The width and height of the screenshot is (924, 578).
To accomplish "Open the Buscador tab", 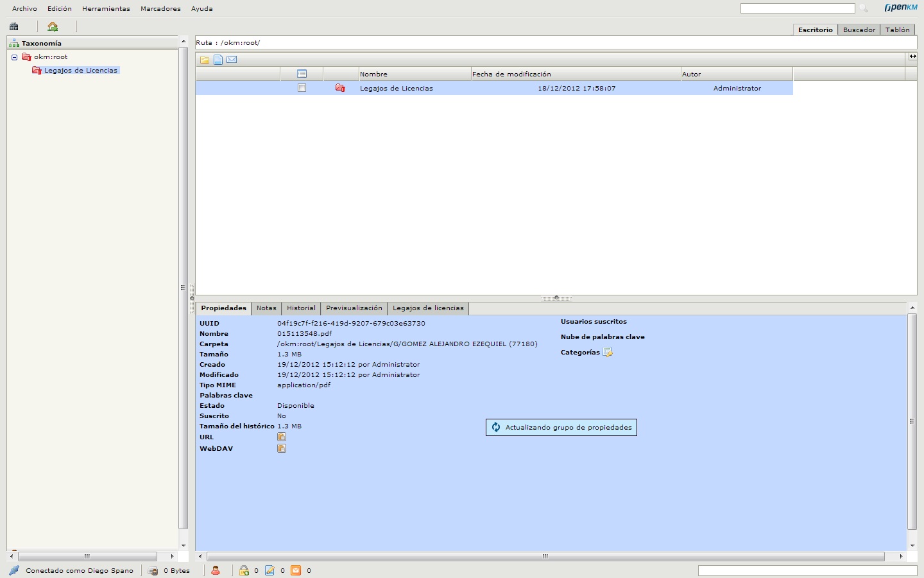I will click(859, 30).
